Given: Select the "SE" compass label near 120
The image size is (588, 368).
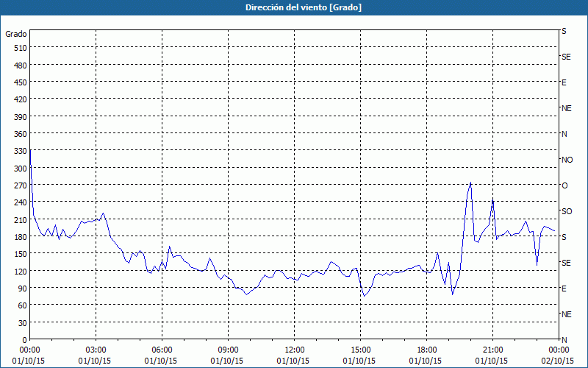Looking at the screenshot, I should [x=566, y=263].
